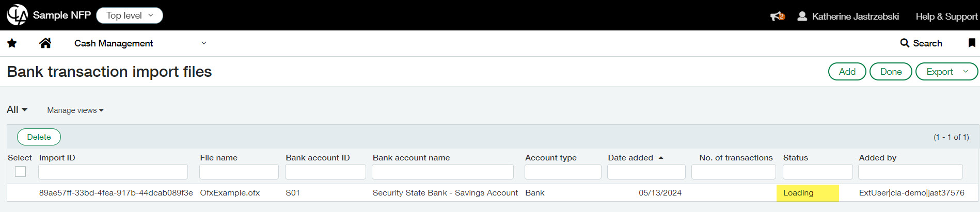Open the Manage views menu
The image size is (980, 212).
point(75,110)
